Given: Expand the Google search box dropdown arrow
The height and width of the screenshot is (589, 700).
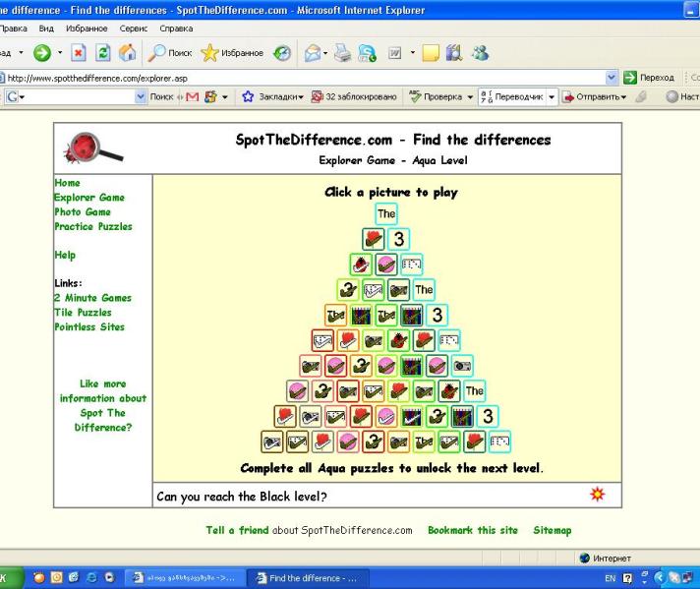Looking at the screenshot, I should [141, 96].
